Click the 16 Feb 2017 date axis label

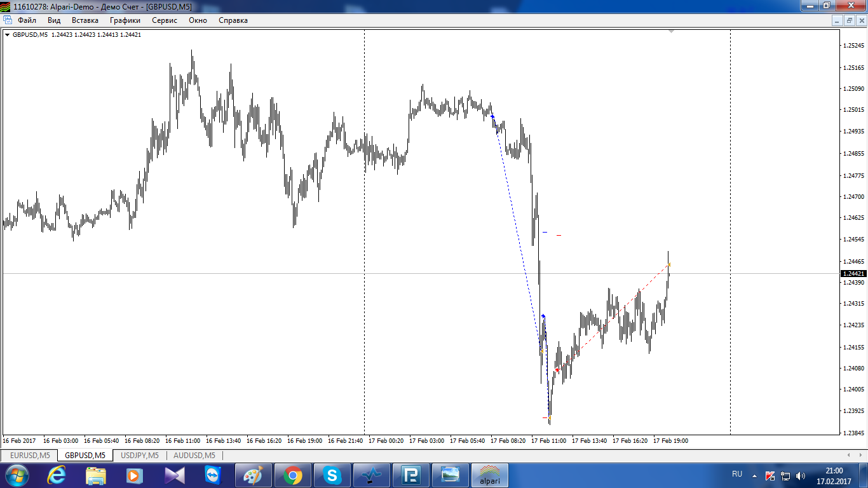(20, 440)
